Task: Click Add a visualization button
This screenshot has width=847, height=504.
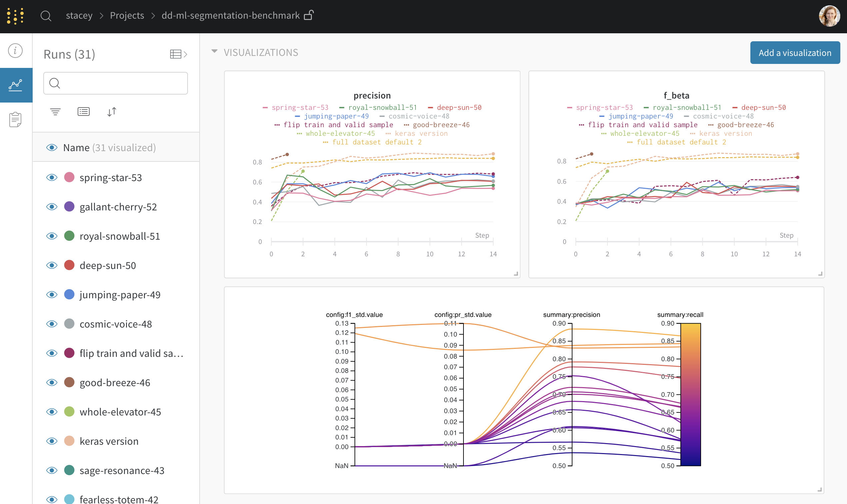Action: point(795,53)
